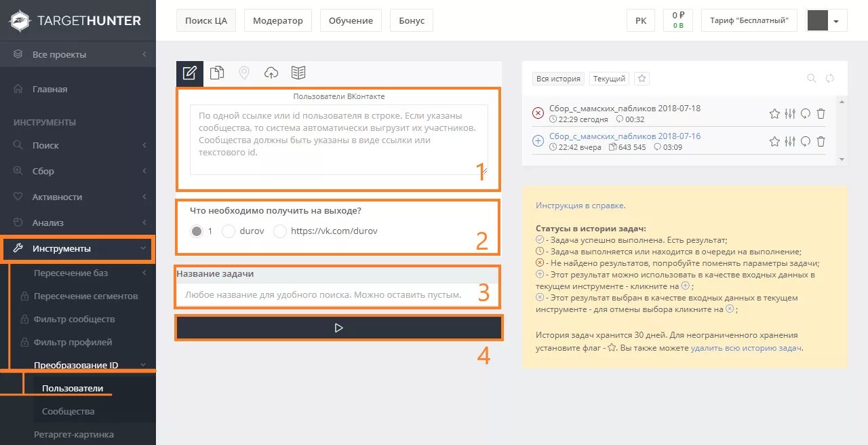
Task: Star the 2018-07-18 task
Action: coord(774,113)
